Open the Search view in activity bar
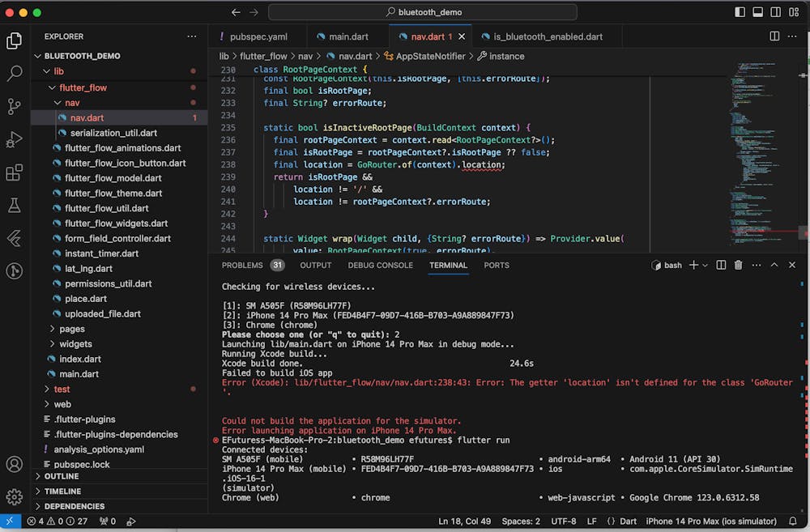This screenshot has width=810, height=532. [x=14, y=74]
